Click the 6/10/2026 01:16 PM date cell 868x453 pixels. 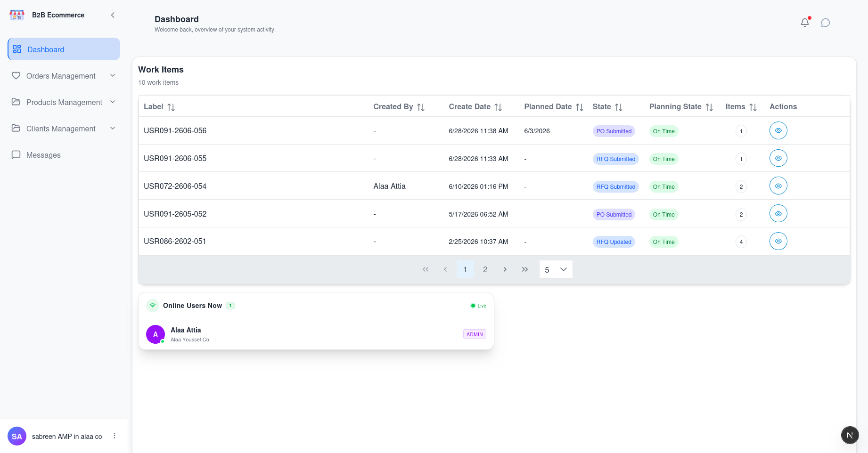478,186
